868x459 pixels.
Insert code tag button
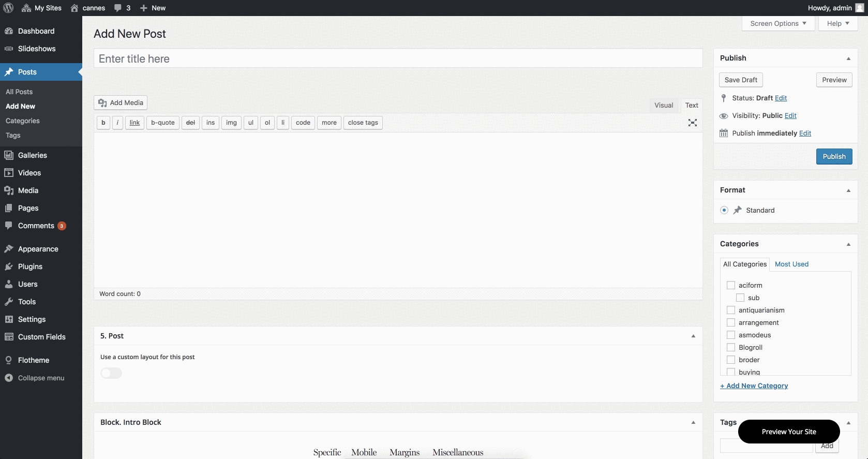click(x=303, y=123)
